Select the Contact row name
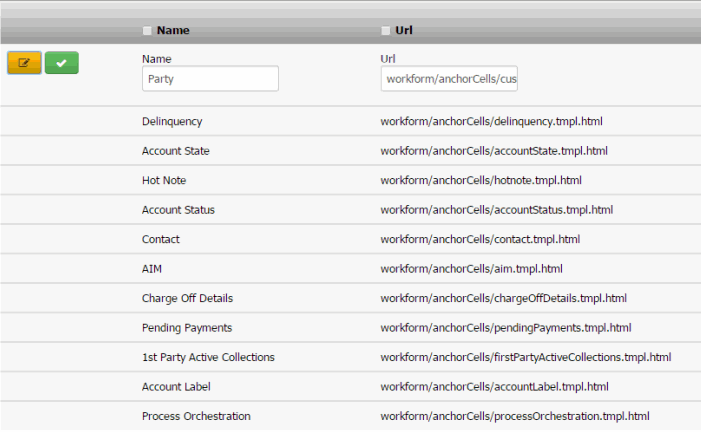Screen dimensions: 701x432 click(x=161, y=239)
